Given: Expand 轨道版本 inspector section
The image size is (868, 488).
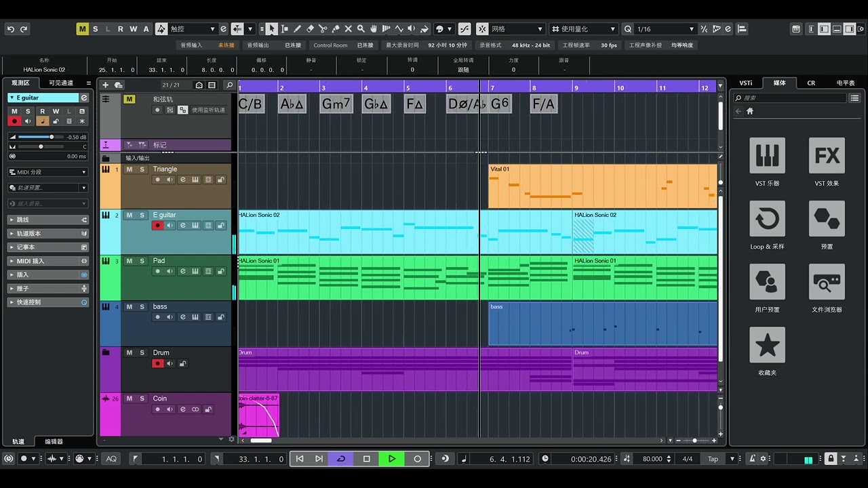Looking at the screenshot, I should pos(48,233).
